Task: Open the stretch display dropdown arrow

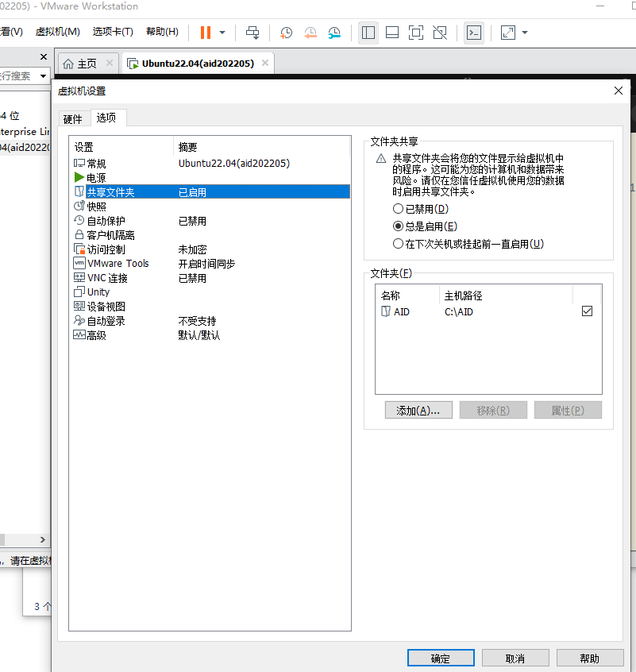Action: click(x=525, y=33)
